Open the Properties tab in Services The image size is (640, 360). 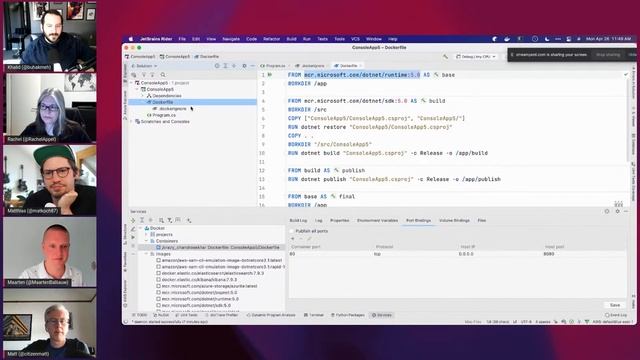340,220
